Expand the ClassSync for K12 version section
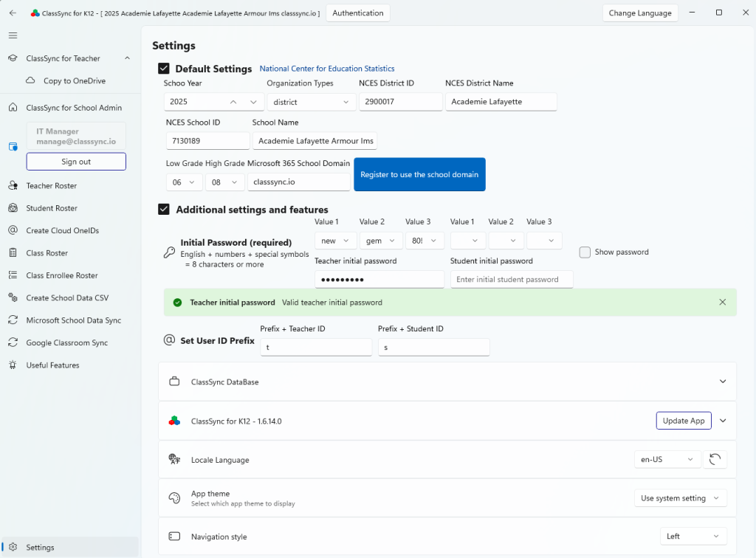Screen dimensions: 756x558 [x=723, y=421]
